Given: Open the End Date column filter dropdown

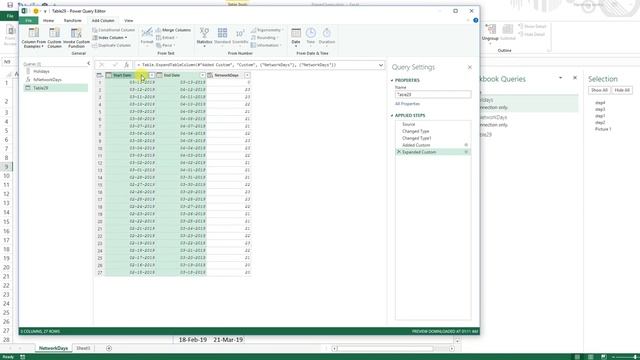Looking at the screenshot, I should point(202,76).
